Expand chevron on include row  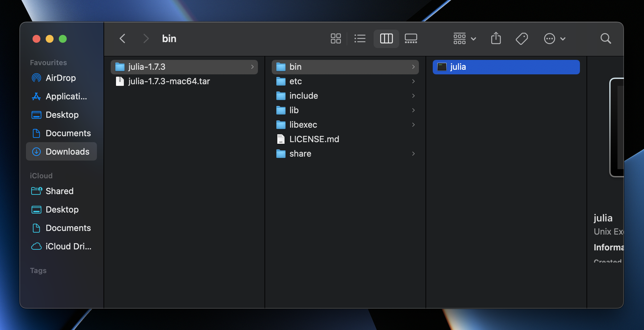point(413,96)
